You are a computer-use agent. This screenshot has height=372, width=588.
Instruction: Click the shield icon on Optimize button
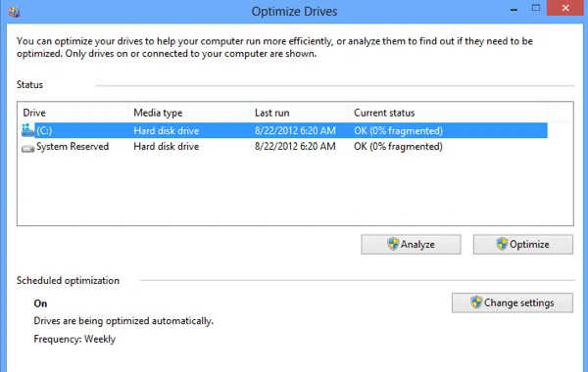tap(502, 244)
